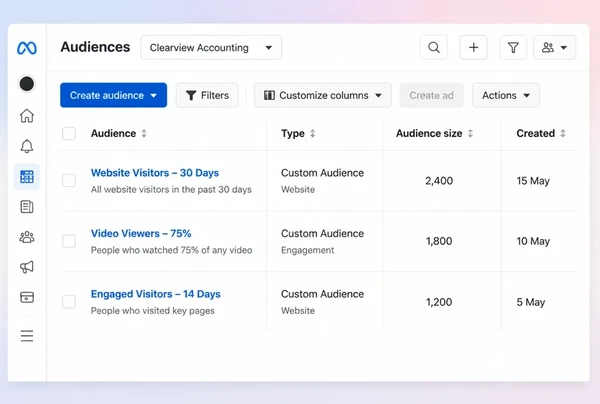600x404 pixels.
Task: Open the document reports icon in sidebar
Action: [x=27, y=207]
